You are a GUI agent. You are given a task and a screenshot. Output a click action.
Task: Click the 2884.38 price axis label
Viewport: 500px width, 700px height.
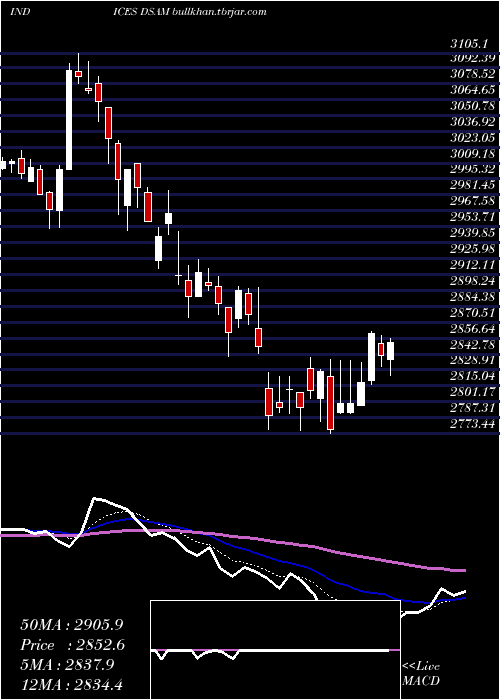pyautogui.click(x=473, y=297)
